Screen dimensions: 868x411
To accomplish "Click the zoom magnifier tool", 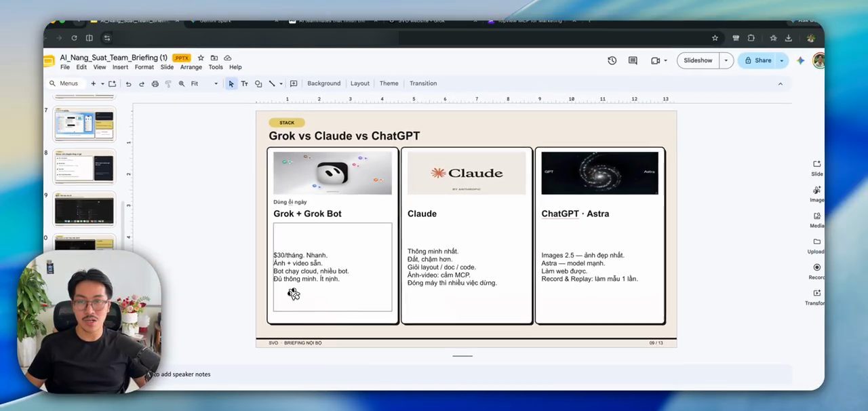I will coord(182,84).
